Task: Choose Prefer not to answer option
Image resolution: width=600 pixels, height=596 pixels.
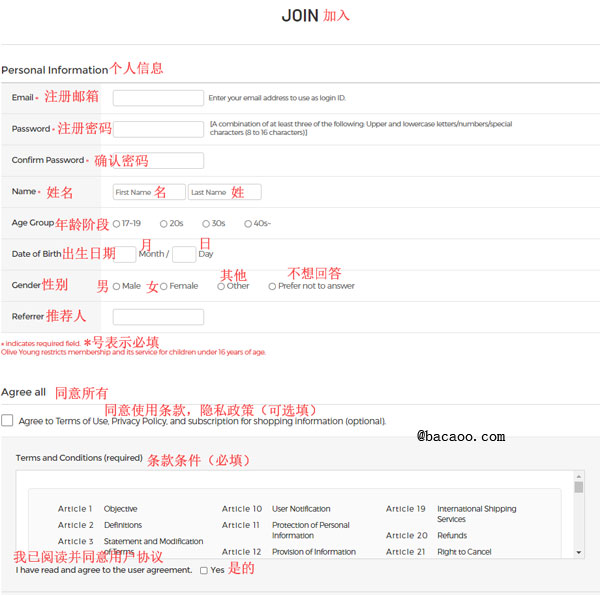Action: [x=272, y=286]
